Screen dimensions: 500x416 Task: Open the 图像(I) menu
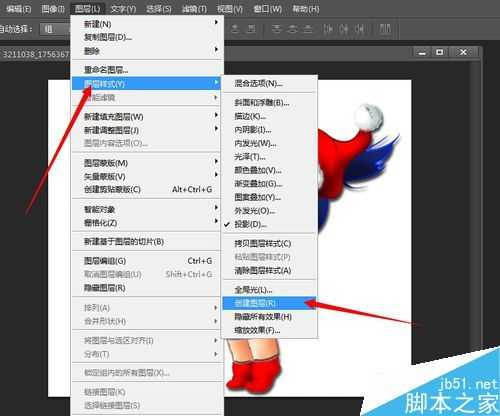[x=53, y=9]
